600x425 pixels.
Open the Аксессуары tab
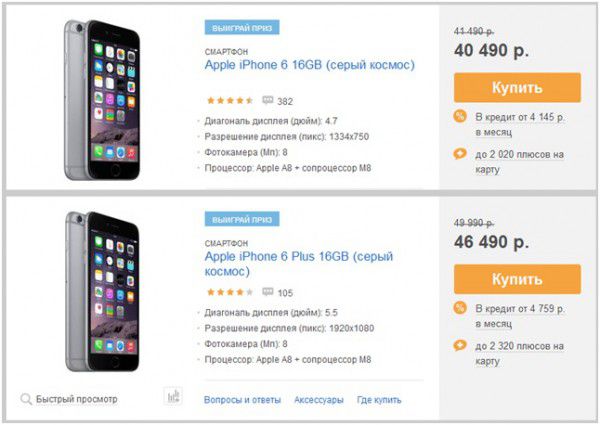point(319,400)
